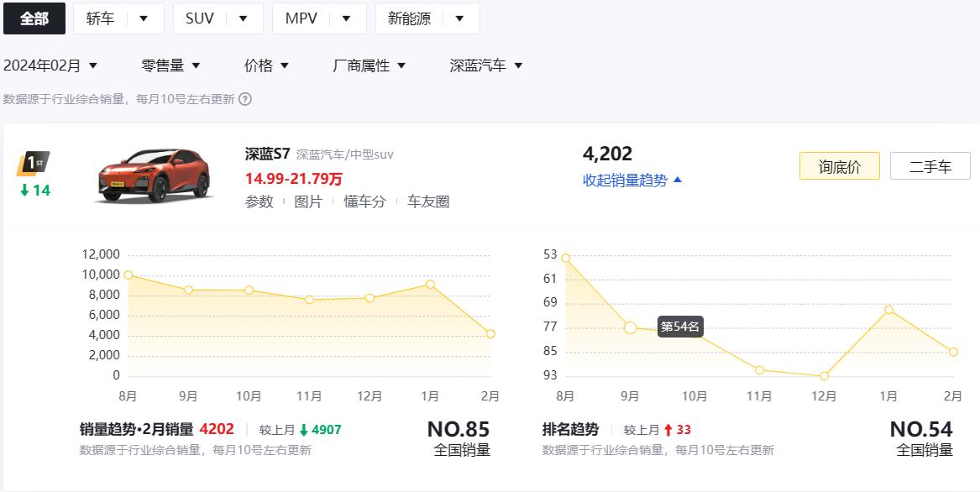Click the 11月 point on ranking chart
The width and height of the screenshot is (980, 492).
tap(759, 370)
